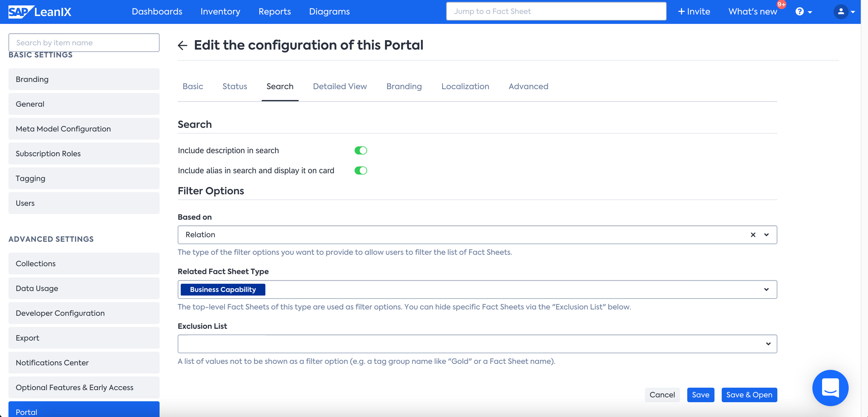Click the Cancel button
The width and height of the screenshot is (868, 417).
tap(662, 395)
